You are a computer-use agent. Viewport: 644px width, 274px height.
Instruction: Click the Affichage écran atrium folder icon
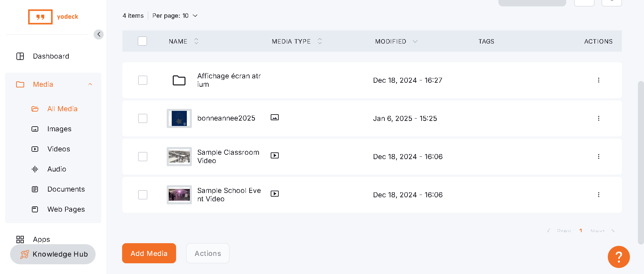coord(179,80)
